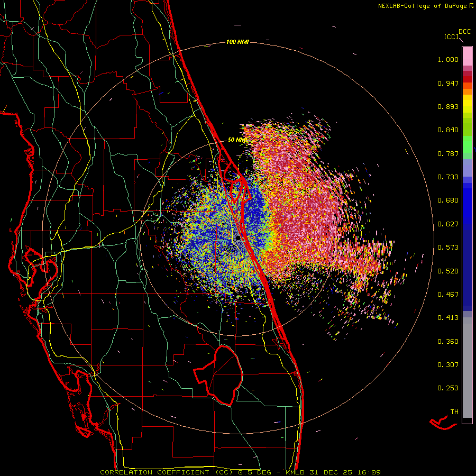Click the 0.893 color scale value
Screen dimensions: 476x476
(448, 106)
